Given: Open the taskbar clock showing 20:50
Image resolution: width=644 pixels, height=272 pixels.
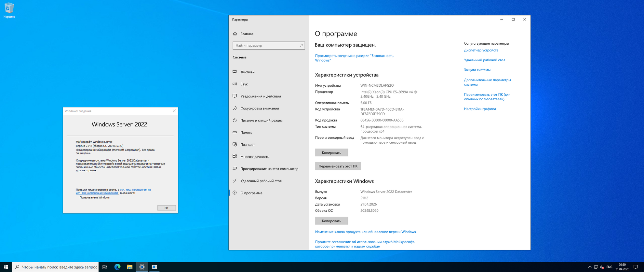Looking at the screenshot, I should tap(622, 267).
